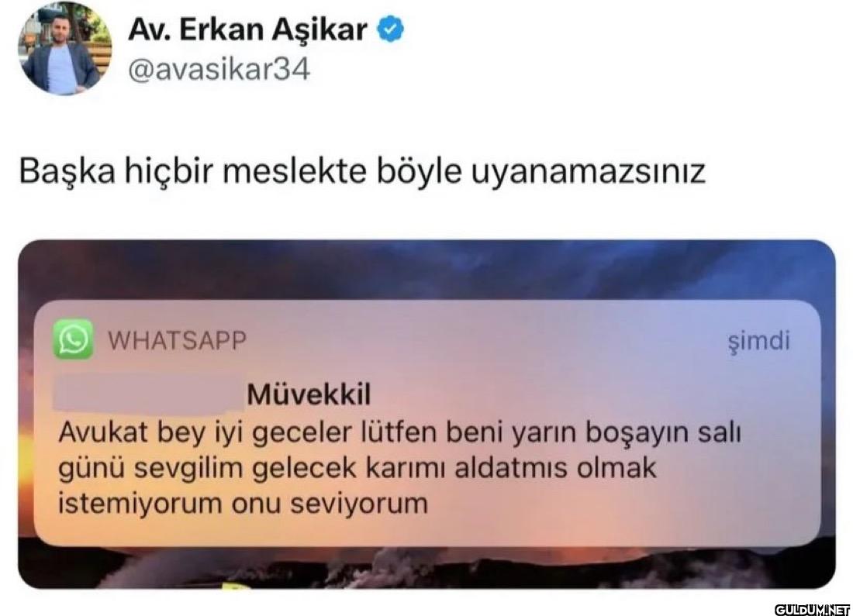853x616 pixels.
Task: Click the WHATSAPP app label in notification
Action: click(x=178, y=341)
